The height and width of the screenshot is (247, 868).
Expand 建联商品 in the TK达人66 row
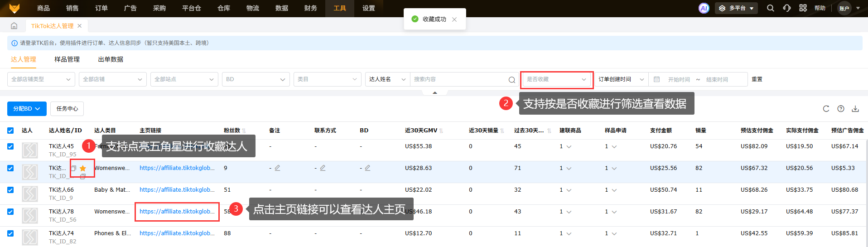click(x=569, y=190)
